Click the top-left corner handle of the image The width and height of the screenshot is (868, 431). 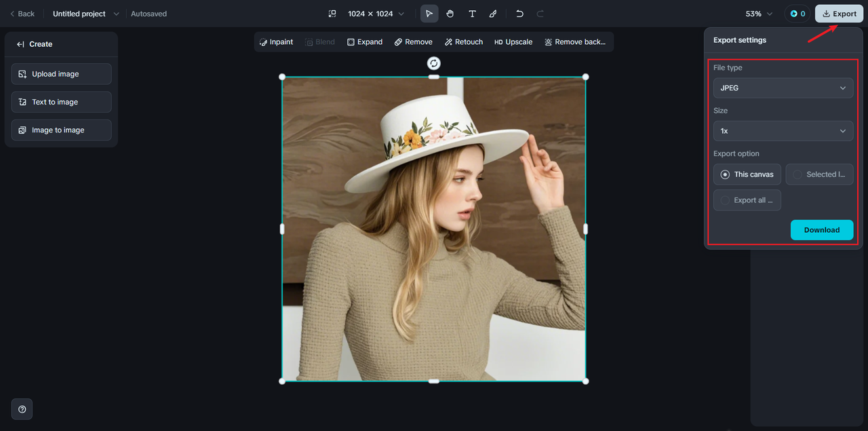(x=282, y=77)
